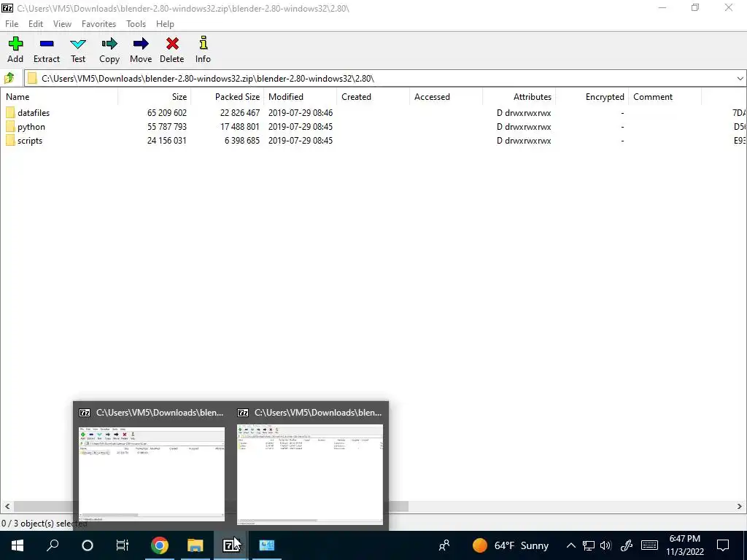Go up one folder level icon

point(9,77)
